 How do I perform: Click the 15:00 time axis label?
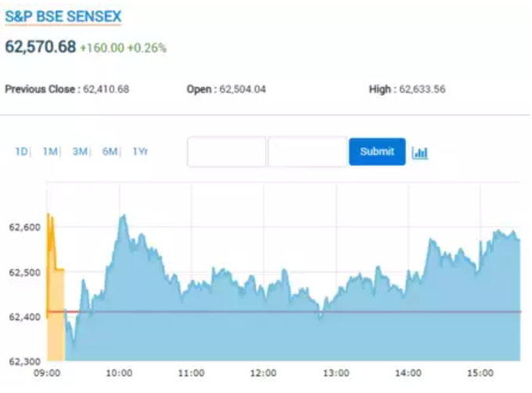(480, 373)
